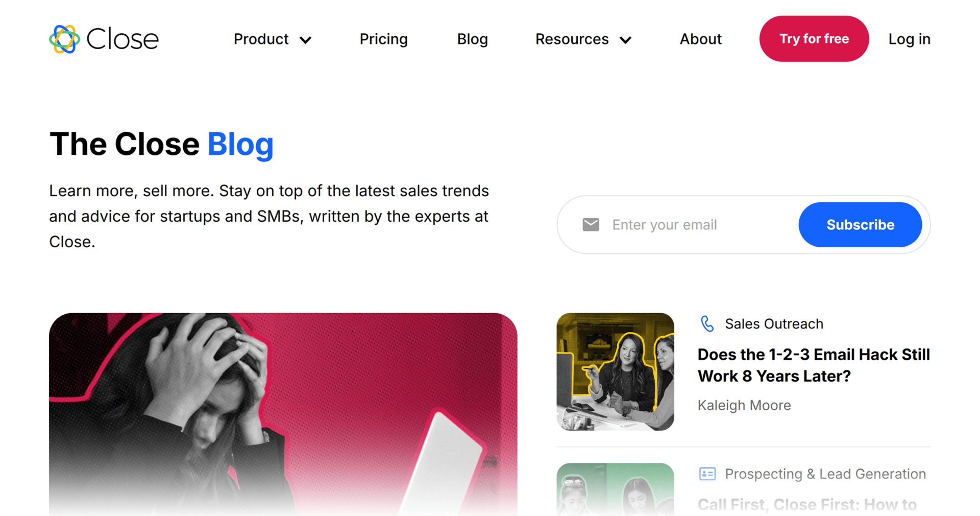View the Sales Outreach category
This screenshot has width=980, height=516.
pyautogui.click(x=774, y=324)
